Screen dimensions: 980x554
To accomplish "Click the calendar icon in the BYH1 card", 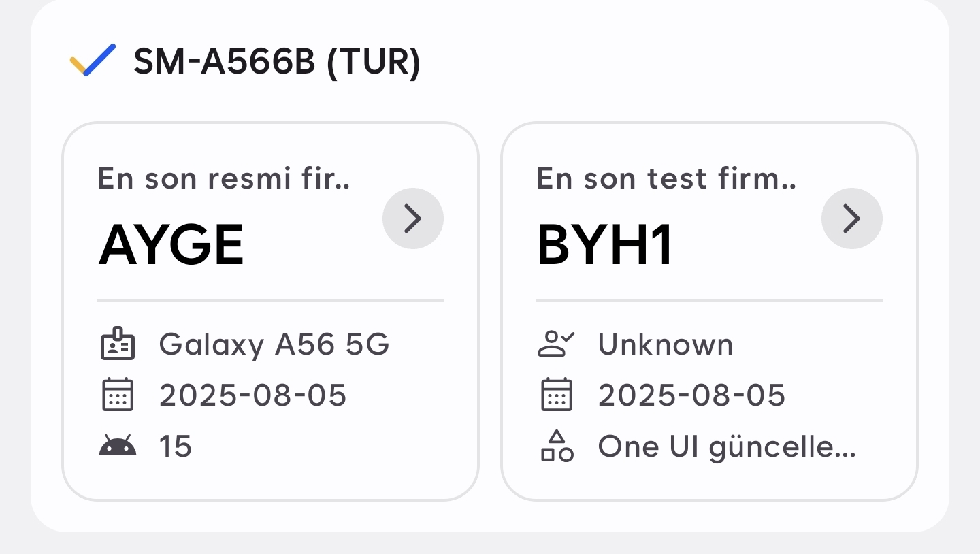I will (557, 395).
